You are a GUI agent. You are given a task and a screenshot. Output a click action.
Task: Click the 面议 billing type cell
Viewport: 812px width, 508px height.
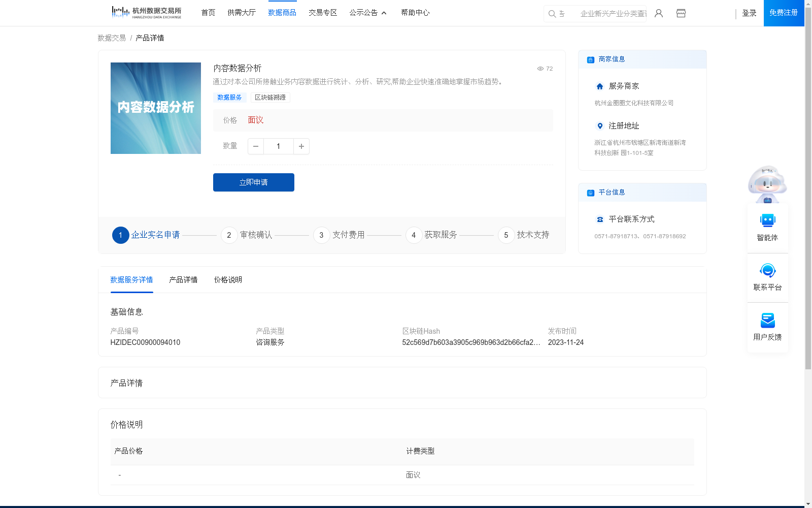(x=413, y=475)
